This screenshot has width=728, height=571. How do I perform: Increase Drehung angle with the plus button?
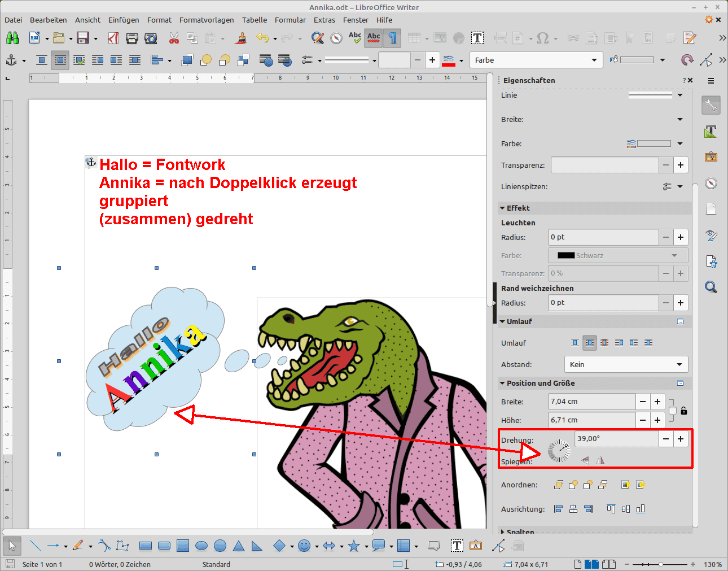click(681, 439)
